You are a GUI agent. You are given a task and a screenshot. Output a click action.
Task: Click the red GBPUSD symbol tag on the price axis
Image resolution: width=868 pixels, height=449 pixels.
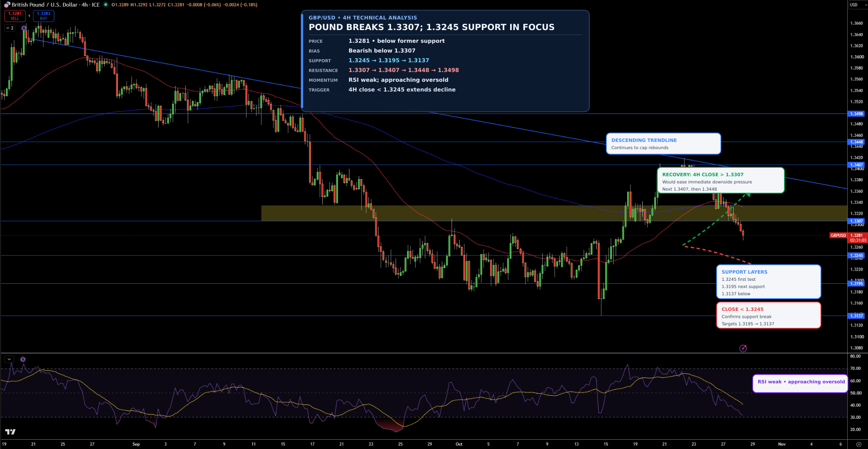point(838,236)
